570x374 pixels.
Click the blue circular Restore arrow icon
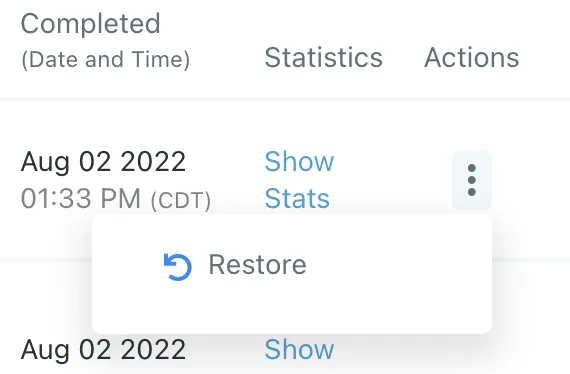click(x=177, y=267)
